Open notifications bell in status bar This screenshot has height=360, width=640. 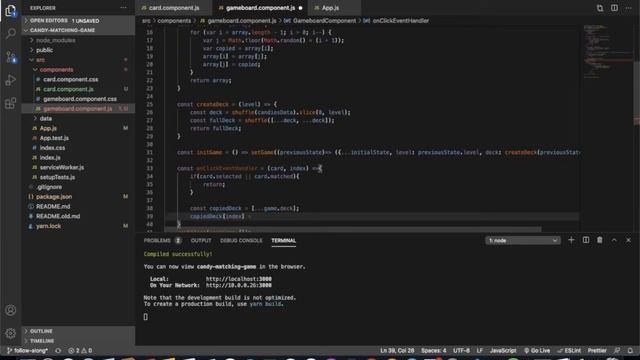[630, 351]
